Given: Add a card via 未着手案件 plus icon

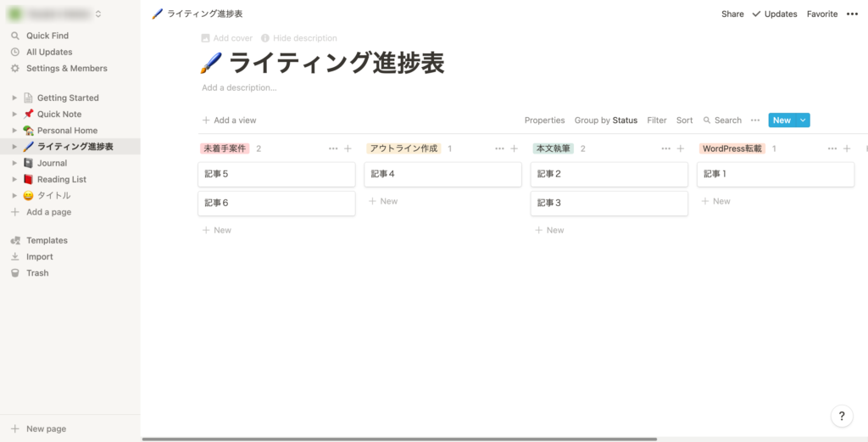Looking at the screenshot, I should pyautogui.click(x=348, y=148).
